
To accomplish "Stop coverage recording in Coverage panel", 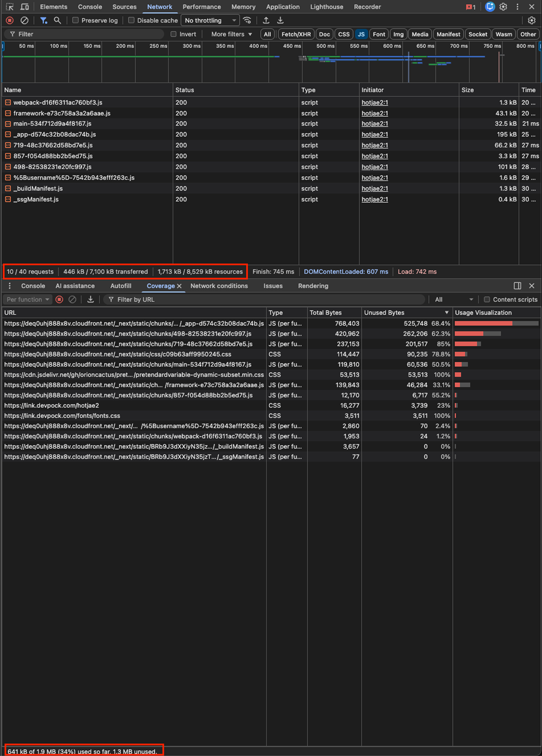I will point(59,300).
